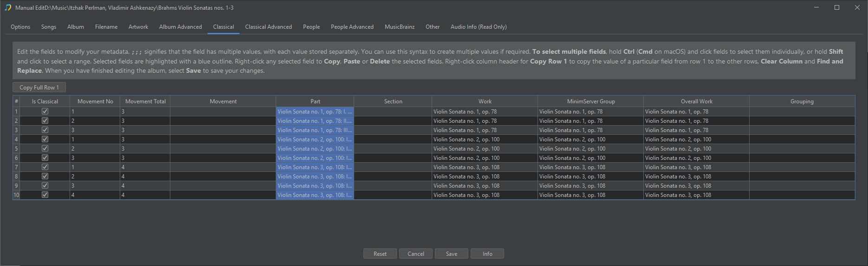Switch to the People tab
Screen dimensions: 868x266
click(311, 27)
